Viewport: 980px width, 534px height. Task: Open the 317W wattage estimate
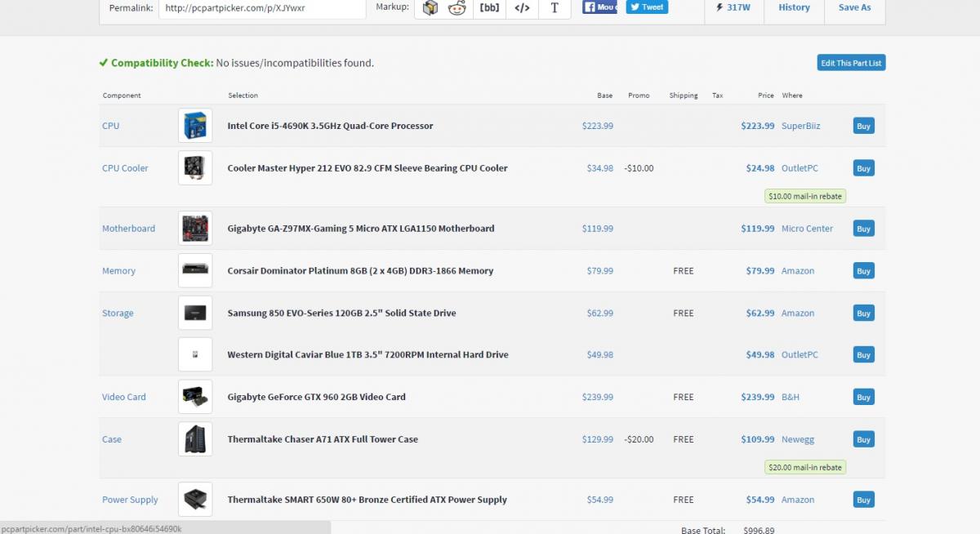pyautogui.click(x=733, y=7)
